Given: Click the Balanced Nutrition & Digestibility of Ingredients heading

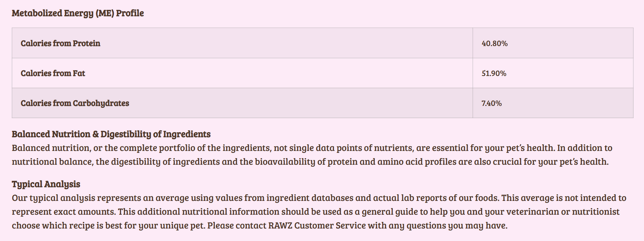Looking at the screenshot, I should point(111,134).
